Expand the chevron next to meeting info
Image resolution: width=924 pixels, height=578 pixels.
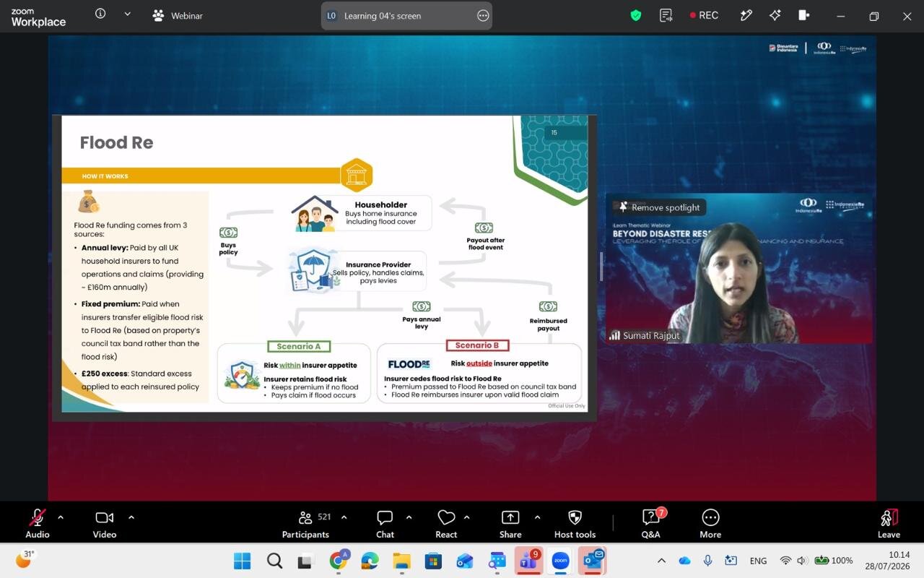pos(128,14)
